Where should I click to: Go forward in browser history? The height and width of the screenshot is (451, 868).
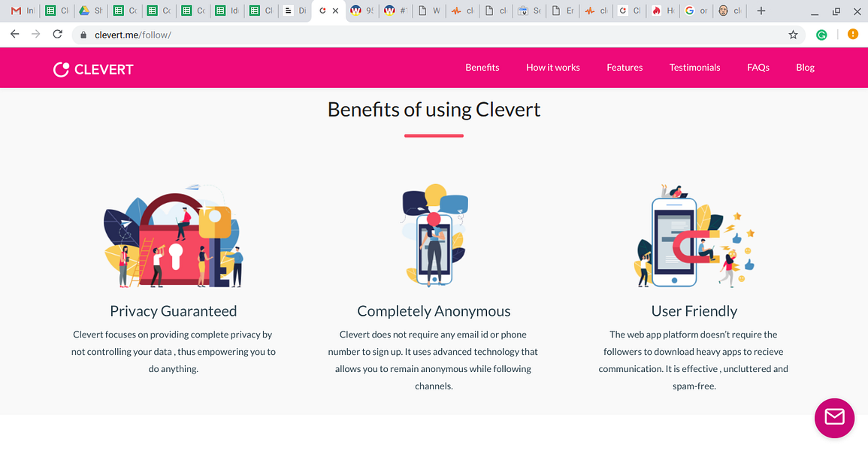36,35
